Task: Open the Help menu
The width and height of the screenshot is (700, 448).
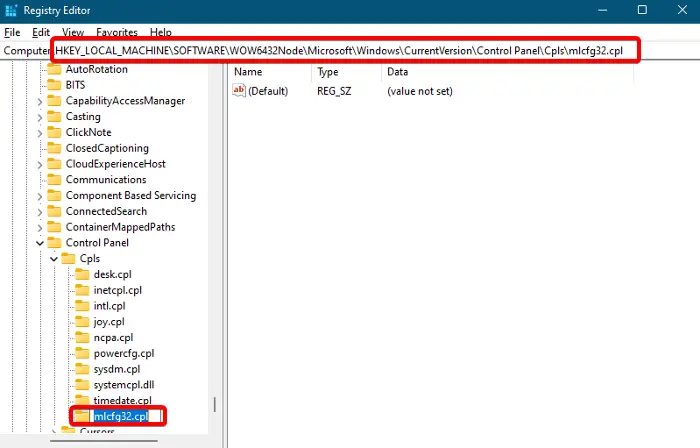Action: point(160,33)
